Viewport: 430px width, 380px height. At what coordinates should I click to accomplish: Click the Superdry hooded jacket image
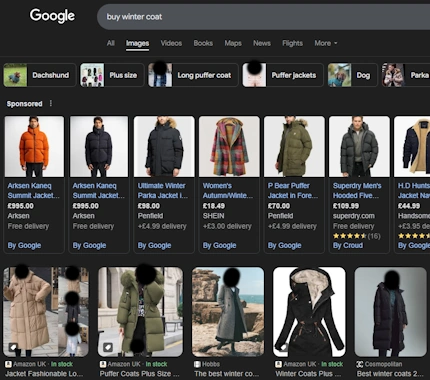click(x=359, y=146)
